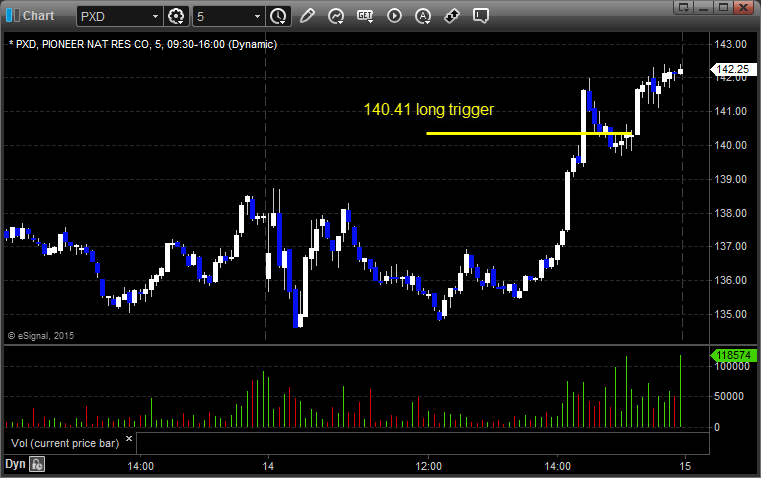The height and width of the screenshot is (478, 761).
Task: Click the date 14 time axis label
Action: point(268,466)
